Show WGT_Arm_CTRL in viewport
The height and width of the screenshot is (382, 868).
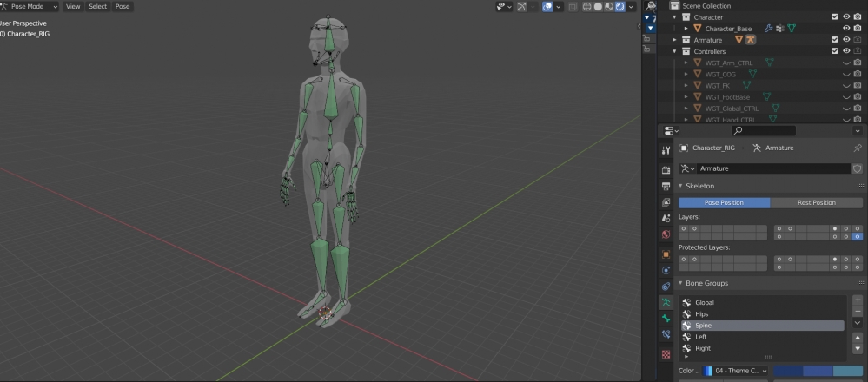[x=846, y=63]
